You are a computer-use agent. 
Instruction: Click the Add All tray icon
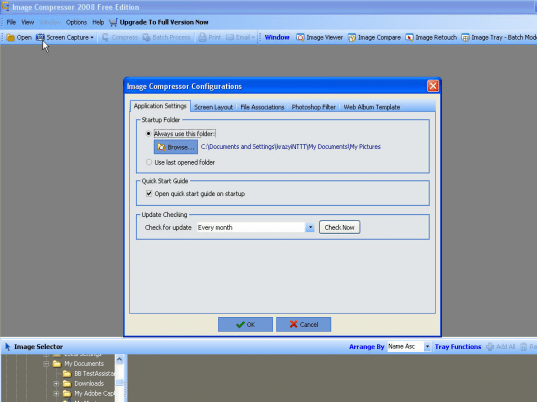(x=490, y=347)
